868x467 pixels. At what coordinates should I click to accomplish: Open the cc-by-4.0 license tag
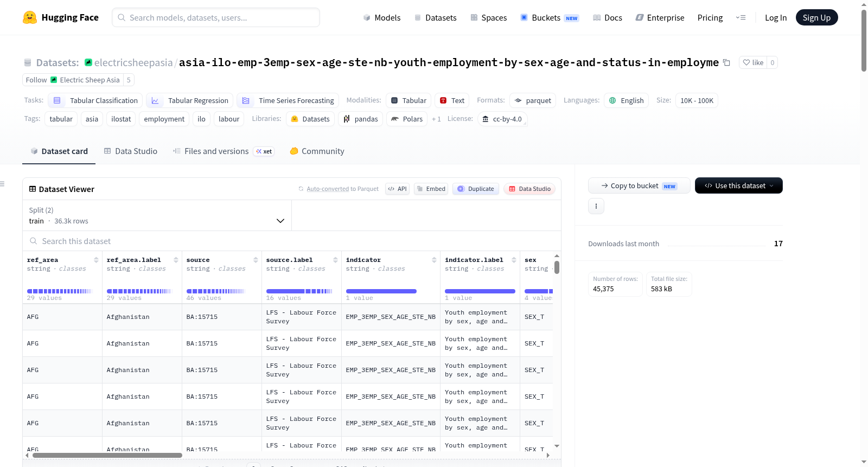pyautogui.click(x=502, y=119)
